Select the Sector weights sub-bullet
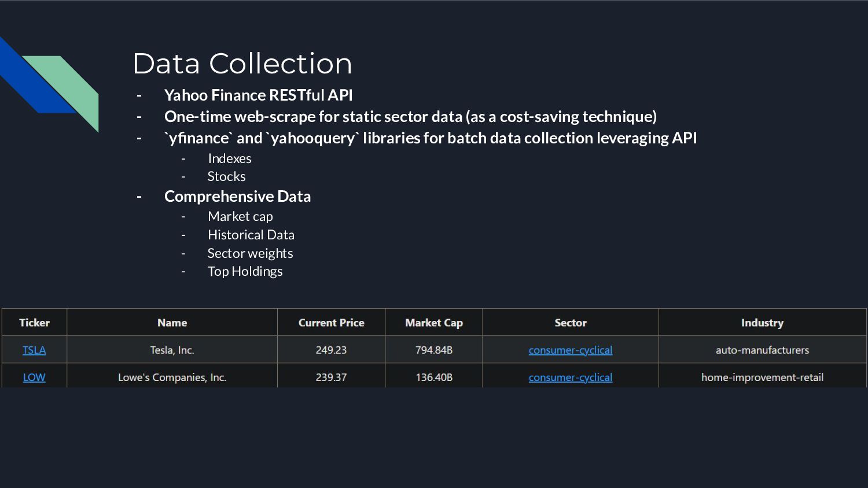868x488 pixels. pyautogui.click(x=250, y=253)
